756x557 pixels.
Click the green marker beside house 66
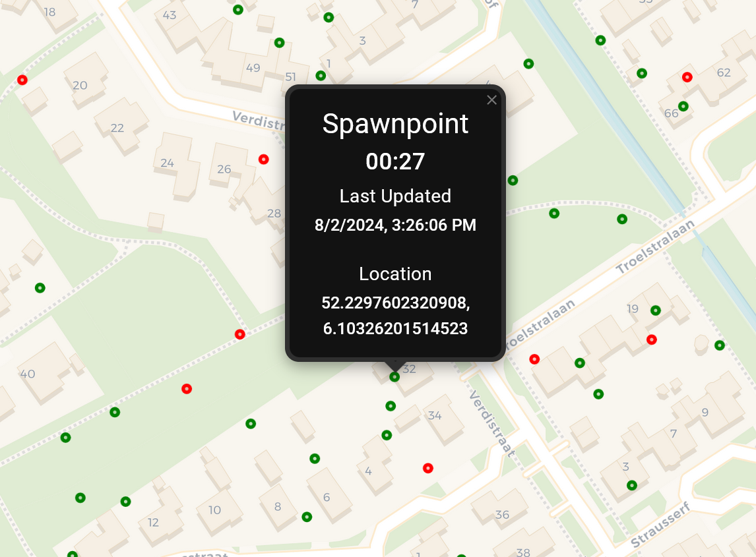click(683, 107)
